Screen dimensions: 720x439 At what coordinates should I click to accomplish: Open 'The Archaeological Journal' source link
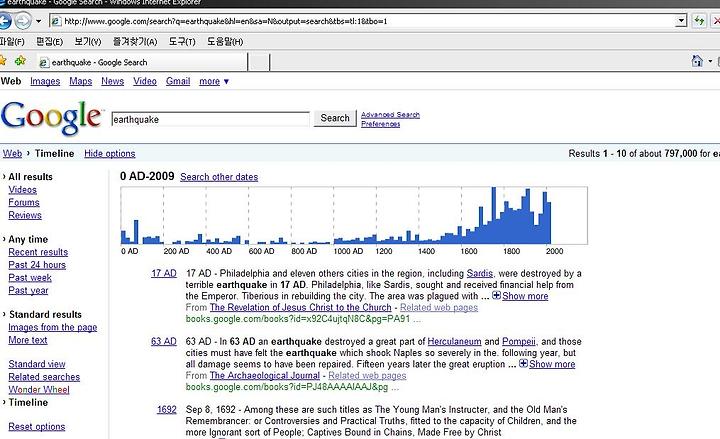pyautogui.click(x=264, y=376)
